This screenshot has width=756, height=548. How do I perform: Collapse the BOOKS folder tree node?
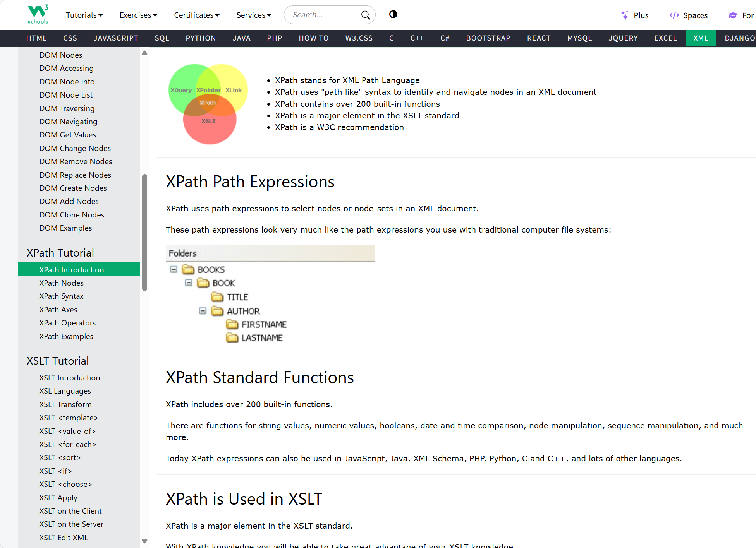coord(174,269)
